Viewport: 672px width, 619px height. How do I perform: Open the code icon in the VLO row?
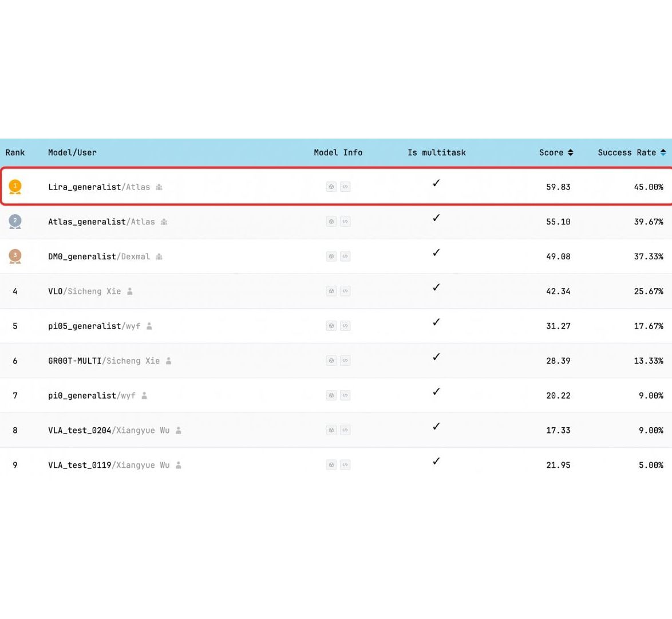pos(345,291)
